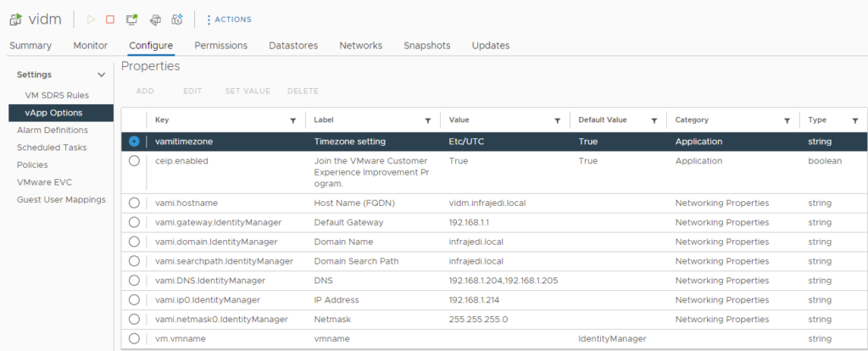This screenshot has width=868, height=351.
Task: Switch to the Monitor tab
Action: [90, 46]
